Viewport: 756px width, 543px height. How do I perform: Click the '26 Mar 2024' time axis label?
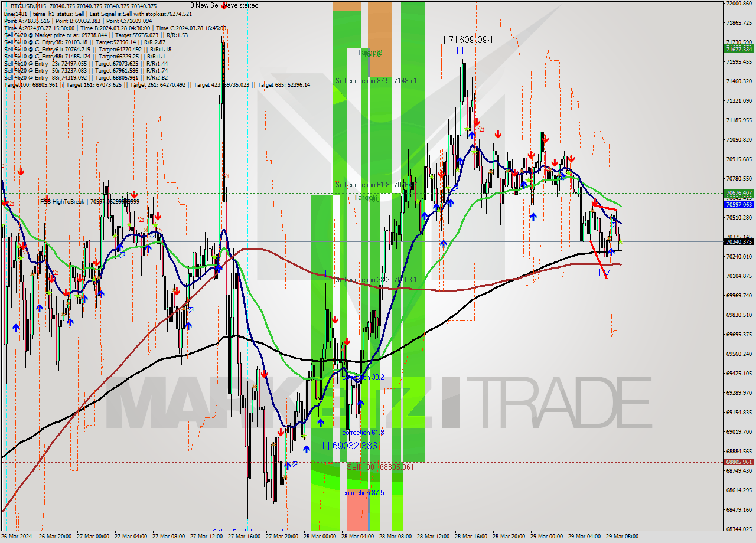(17, 537)
